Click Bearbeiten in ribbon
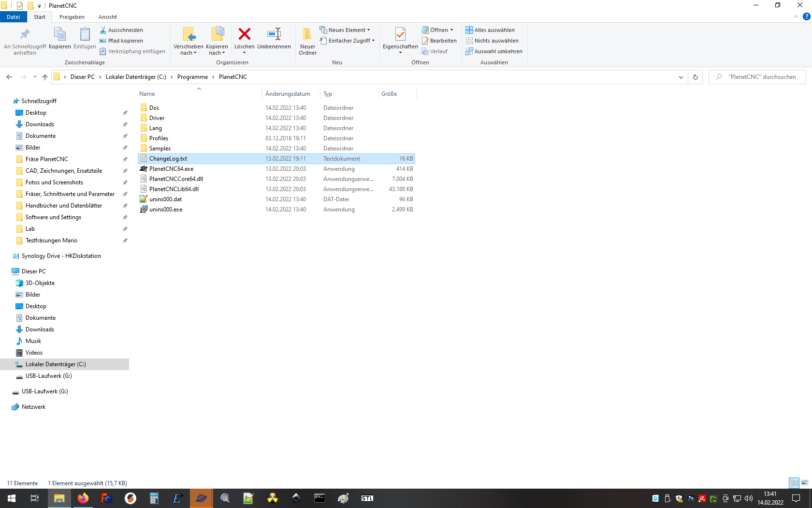 [x=439, y=41]
